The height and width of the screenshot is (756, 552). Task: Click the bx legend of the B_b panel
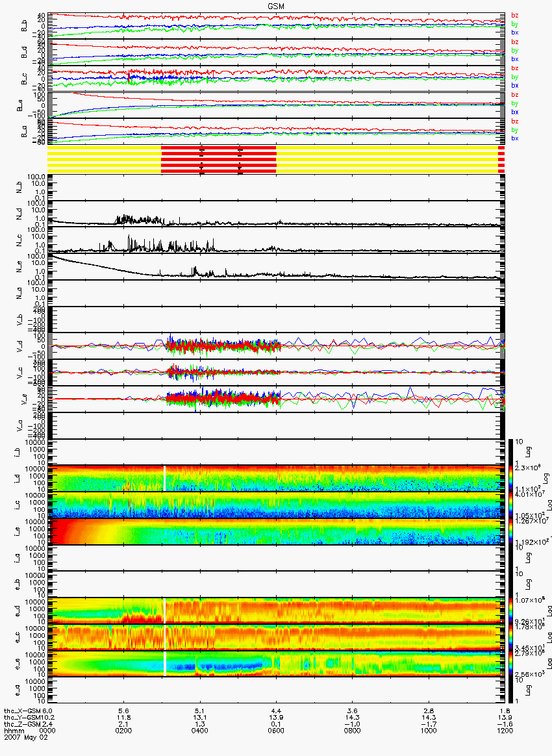point(515,32)
